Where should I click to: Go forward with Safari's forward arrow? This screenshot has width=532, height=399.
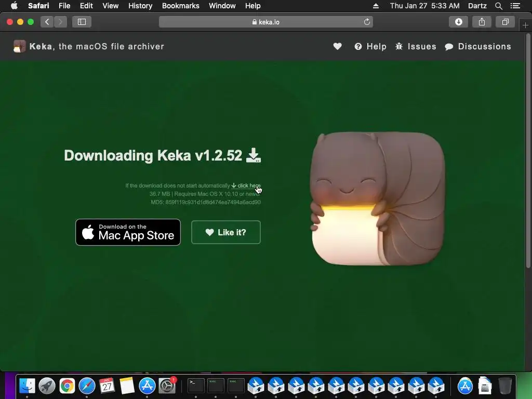pyautogui.click(x=60, y=22)
